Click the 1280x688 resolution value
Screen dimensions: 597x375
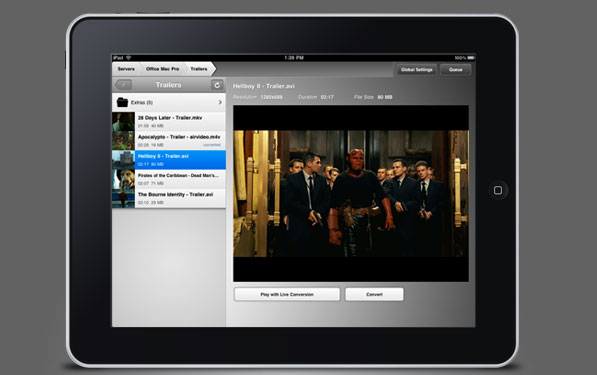(271, 97)
